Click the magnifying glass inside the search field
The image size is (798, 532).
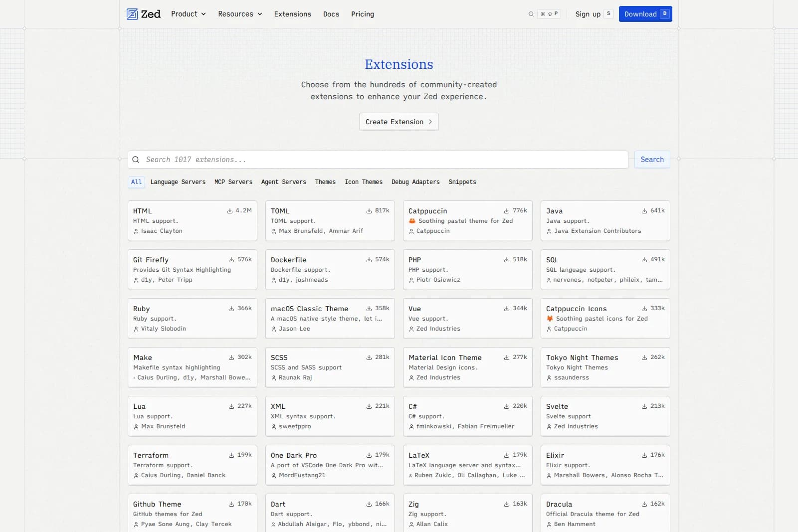pos(136,160)
